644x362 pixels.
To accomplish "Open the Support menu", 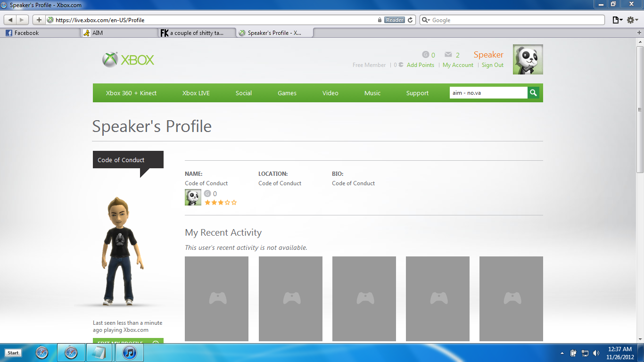I will [x=417, y=93].
